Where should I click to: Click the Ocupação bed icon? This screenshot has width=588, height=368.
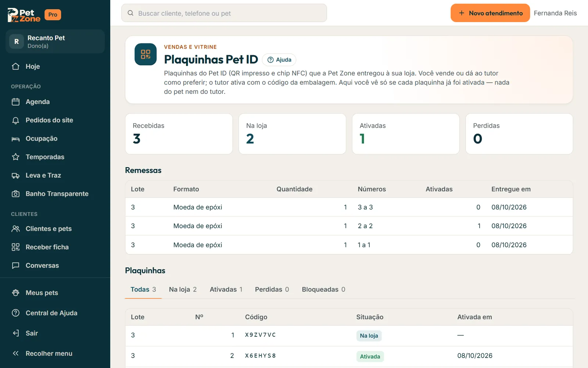[x=15, y=138]
